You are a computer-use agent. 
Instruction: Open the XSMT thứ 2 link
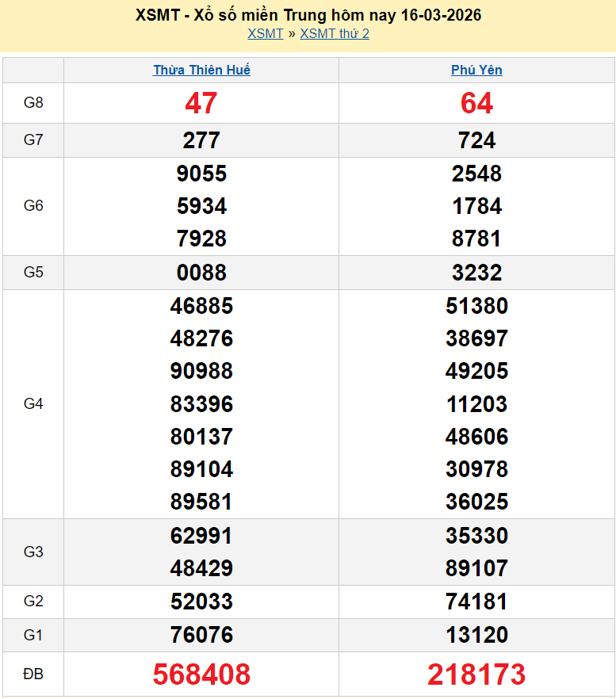335,33
